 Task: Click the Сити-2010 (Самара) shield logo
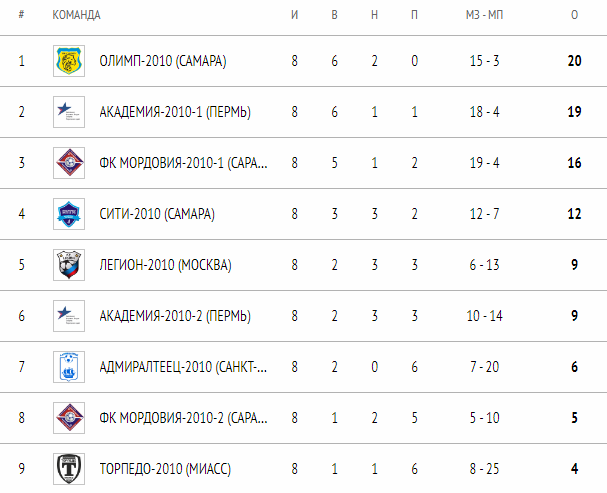pos(69,214)
